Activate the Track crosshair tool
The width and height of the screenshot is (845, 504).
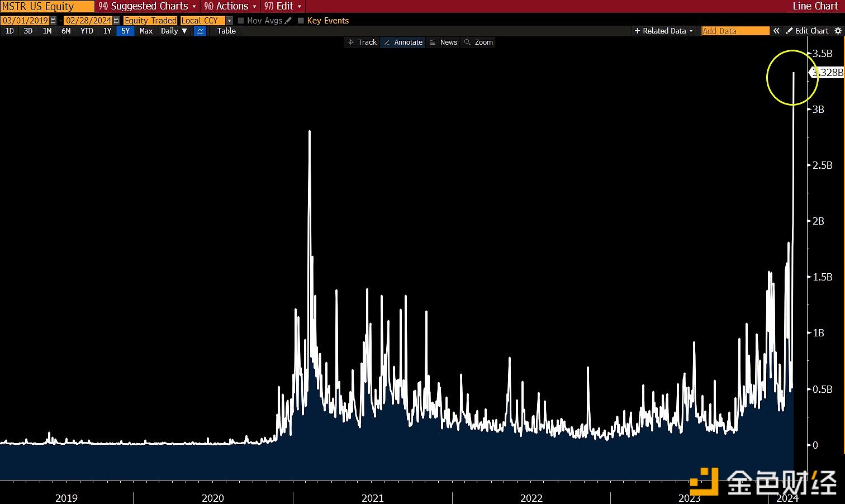coord(362,42)
